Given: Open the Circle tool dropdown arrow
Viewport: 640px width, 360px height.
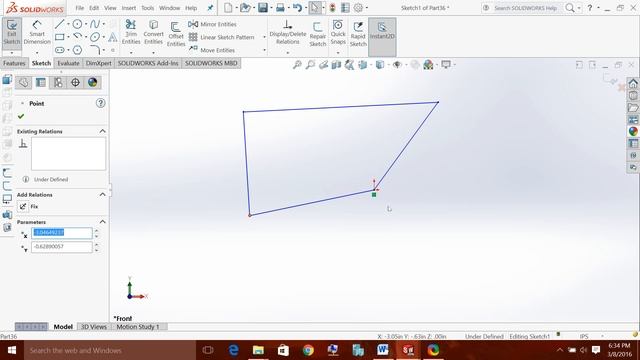Looking at the screenshot, I should coord(86,24).
